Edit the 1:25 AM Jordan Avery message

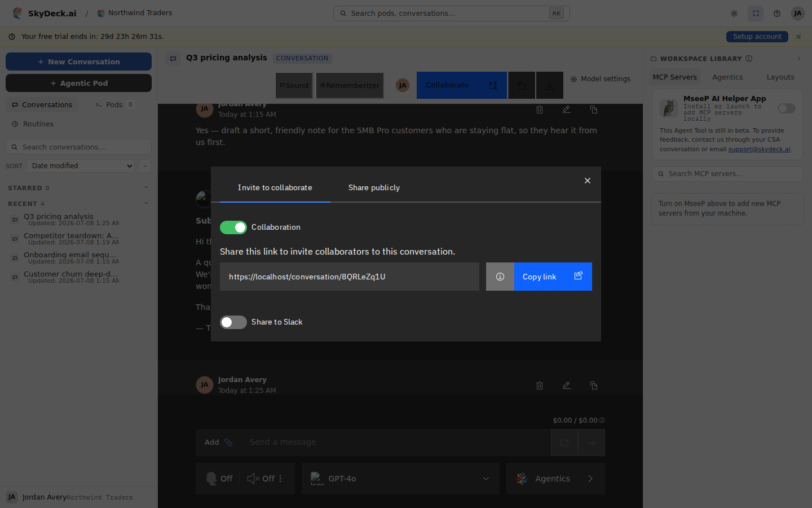[567, 386]
